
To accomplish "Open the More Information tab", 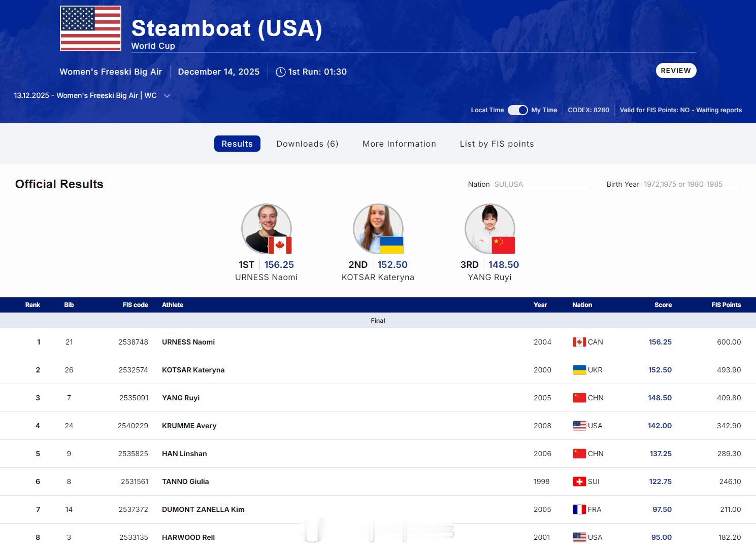I will tap(399, 144).
